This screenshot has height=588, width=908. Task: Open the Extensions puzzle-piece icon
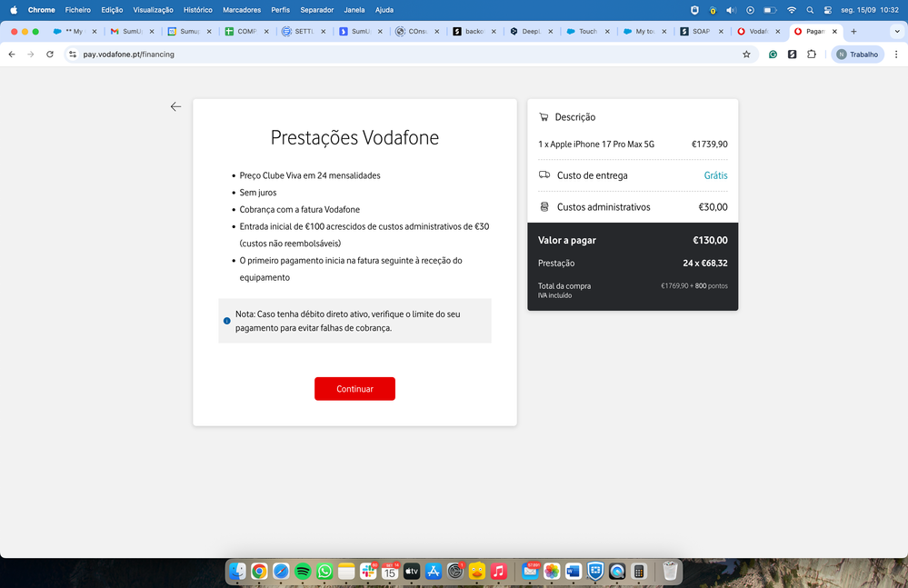click(x=811, y=55)
